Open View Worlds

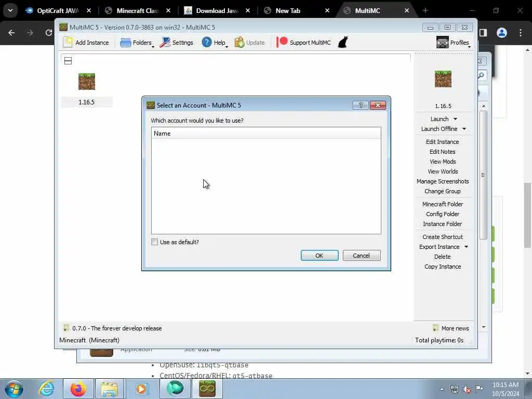443,171
